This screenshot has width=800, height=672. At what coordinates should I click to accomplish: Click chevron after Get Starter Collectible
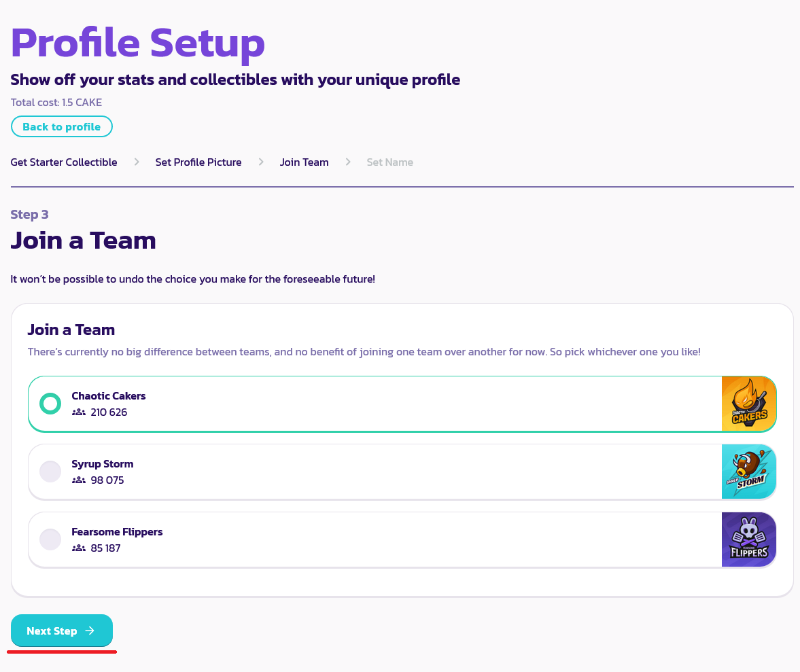(137, 162)
